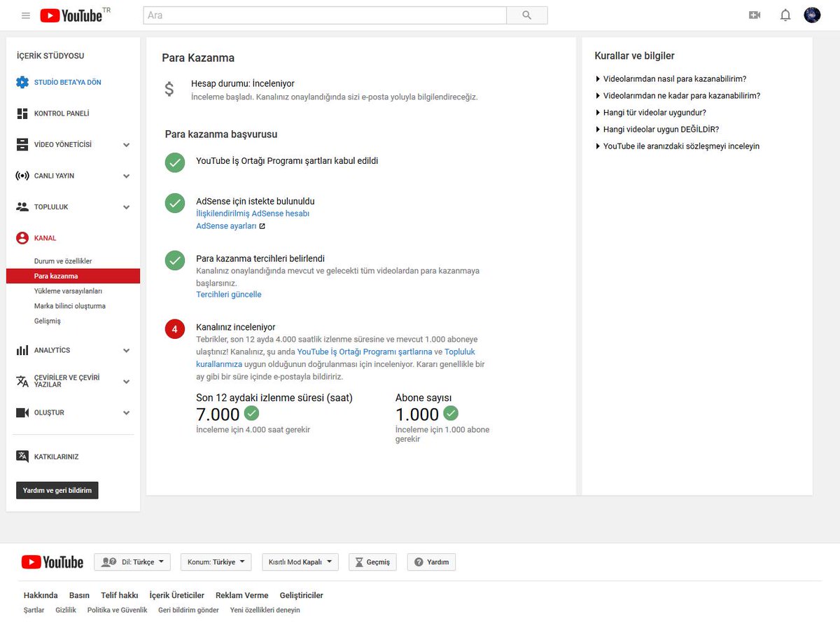Open the account avatar menu
Screen dimensions: 840x633
[x=812, y=15]
